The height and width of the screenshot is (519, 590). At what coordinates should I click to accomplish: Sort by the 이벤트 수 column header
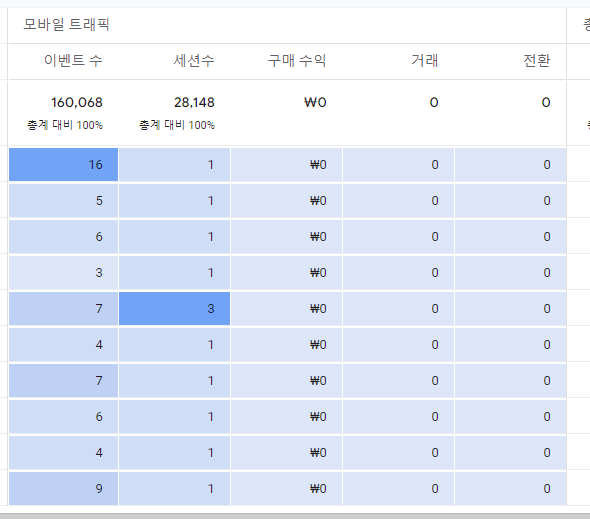click(73, 61)
